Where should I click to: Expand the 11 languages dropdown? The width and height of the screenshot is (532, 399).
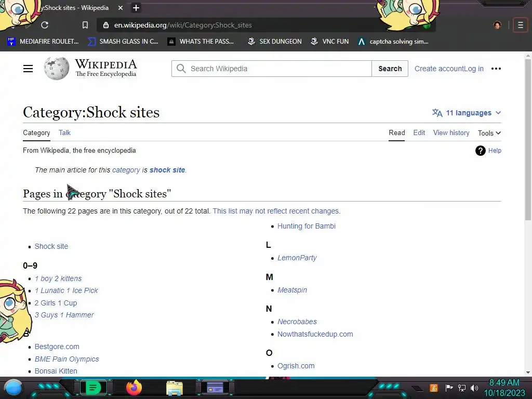click(x=467, y=113)
